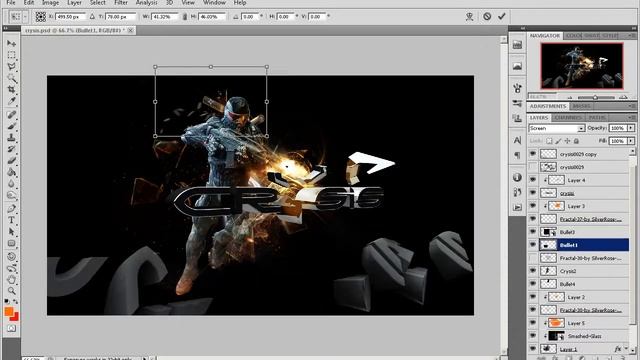Open the Info panel icon
The image size is (640, 360).
tap(517, 178)
